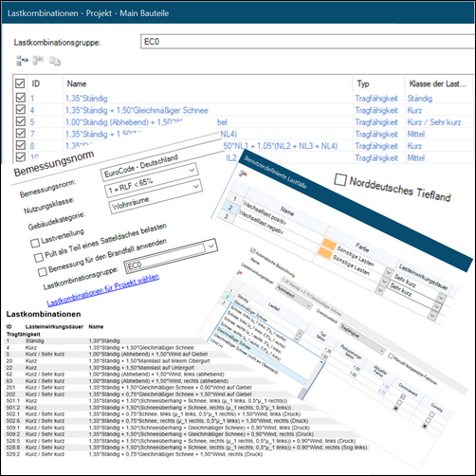Select Wechsellast positiv in Benutzerdefinierte Lastfälle

click(265, 212)
